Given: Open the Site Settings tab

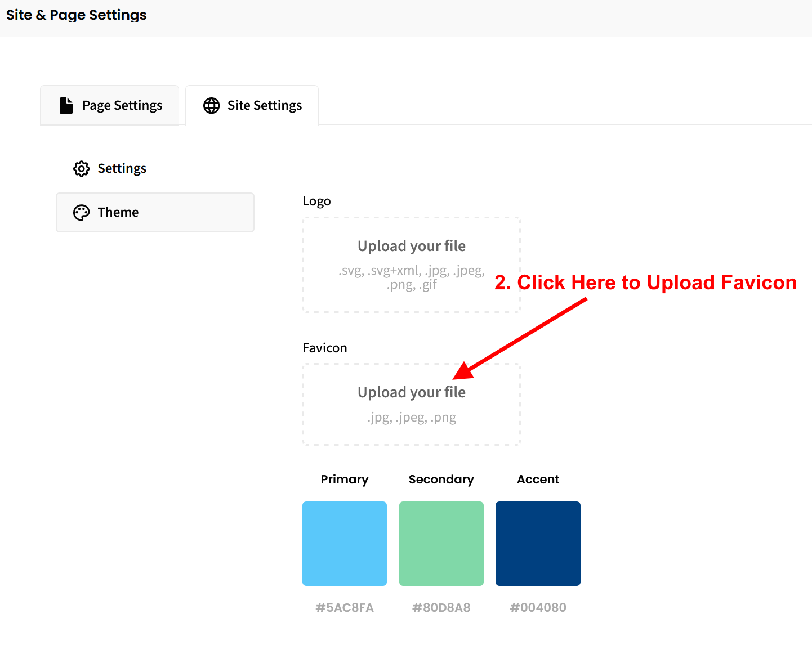Looking at the screenshot, I should point(252,105).
